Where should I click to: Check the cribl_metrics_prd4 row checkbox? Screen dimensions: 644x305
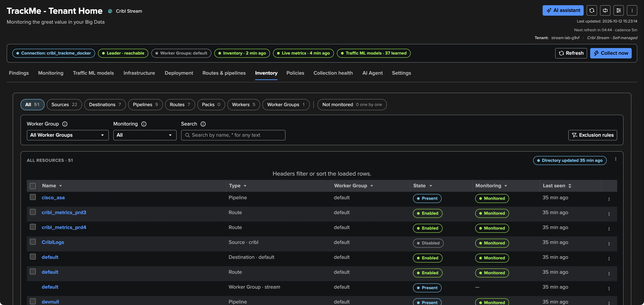click(33, 227)
